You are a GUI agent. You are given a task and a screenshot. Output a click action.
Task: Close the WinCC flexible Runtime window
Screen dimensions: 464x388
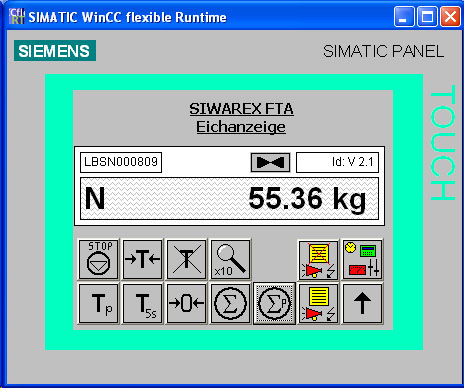point(450,17)
